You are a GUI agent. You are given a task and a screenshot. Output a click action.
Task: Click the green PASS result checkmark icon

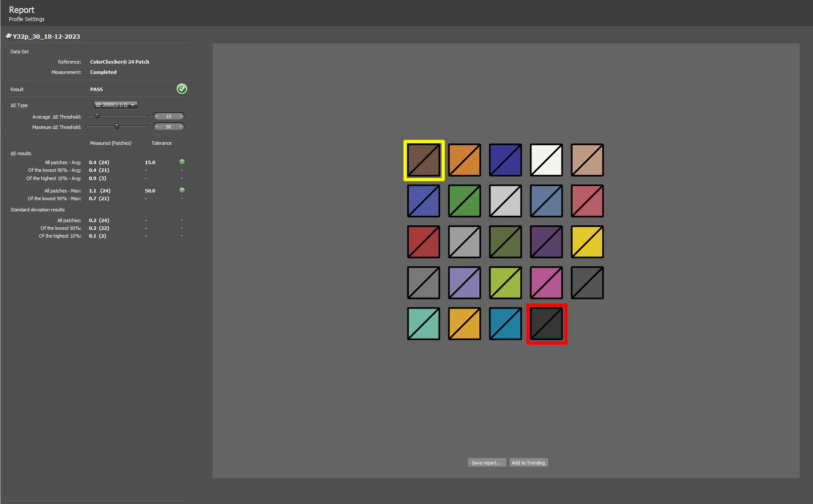(x=182, y=89)
